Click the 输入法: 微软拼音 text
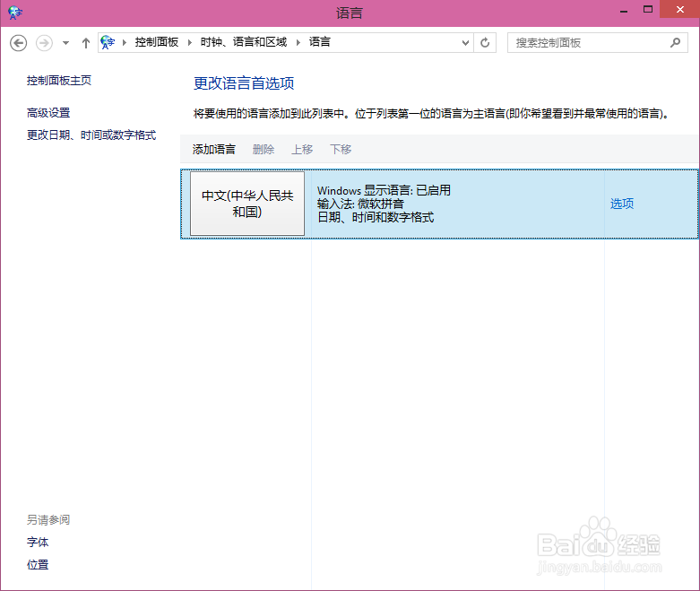700x591 pixels. pyautogui.click(x=360, y=204)
